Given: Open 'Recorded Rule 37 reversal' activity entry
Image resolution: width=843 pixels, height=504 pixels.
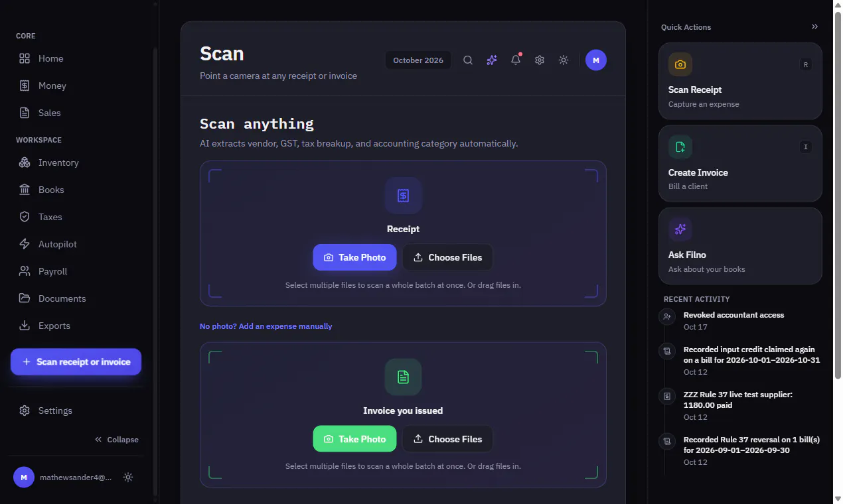Looking at the screenshot, I should tap(740, 450).
